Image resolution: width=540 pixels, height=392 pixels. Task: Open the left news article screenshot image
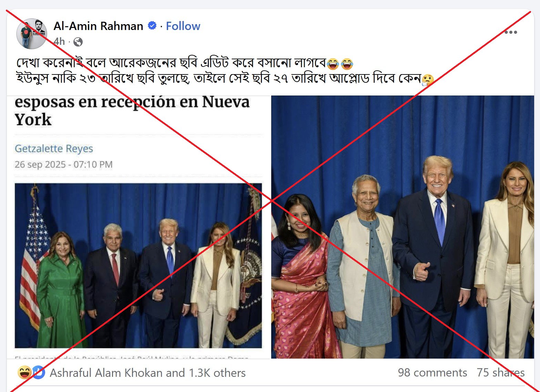(x=139, y=227)
